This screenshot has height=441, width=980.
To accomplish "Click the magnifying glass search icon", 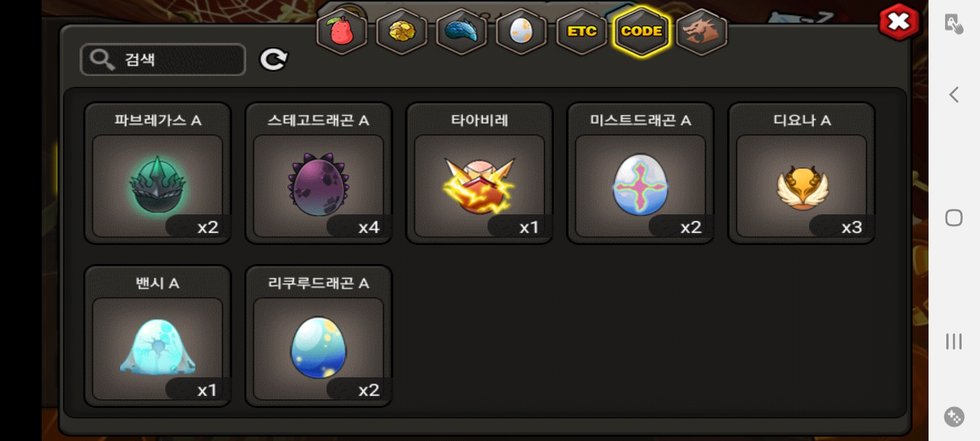I will point(102,59).
